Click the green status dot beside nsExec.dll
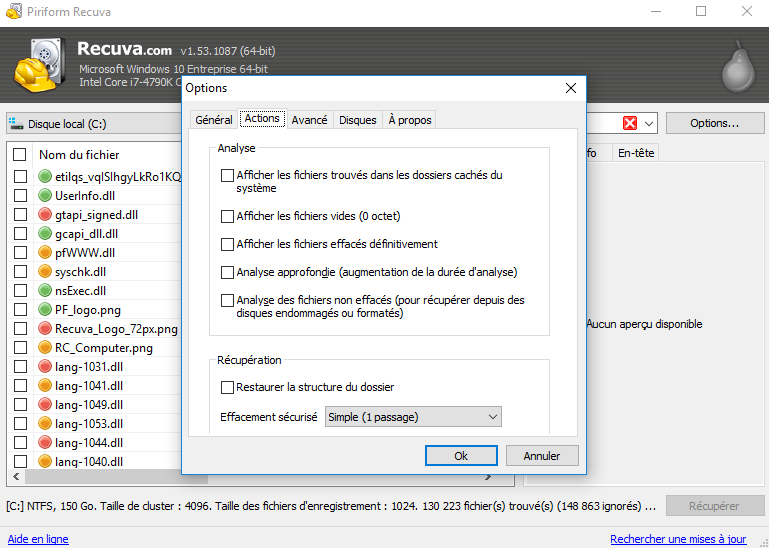 [45, 290]
